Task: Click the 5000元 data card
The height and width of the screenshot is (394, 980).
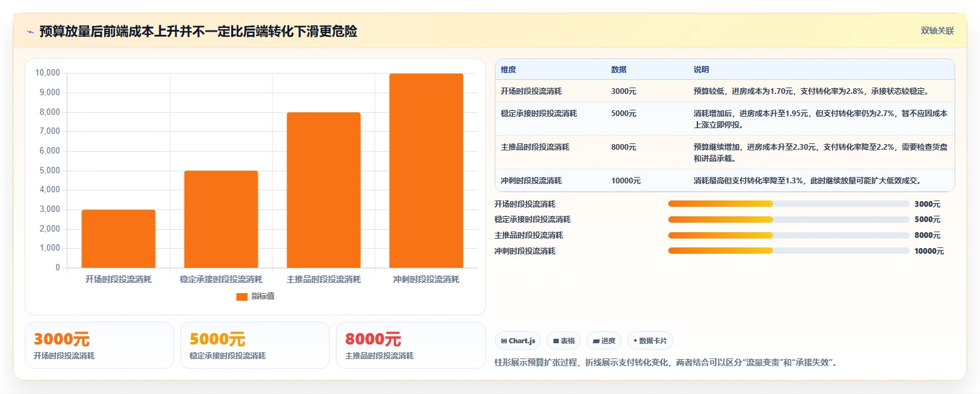Action: (255, 345)
